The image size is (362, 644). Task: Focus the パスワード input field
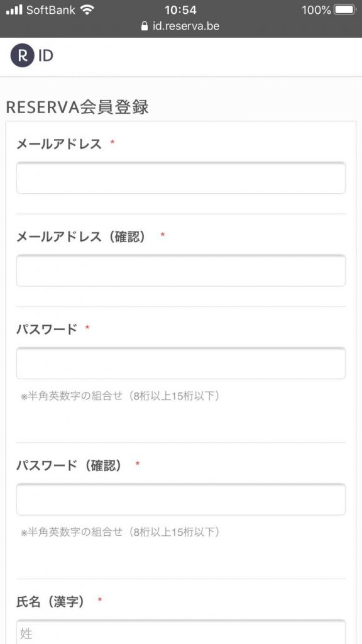pos(181,364)
